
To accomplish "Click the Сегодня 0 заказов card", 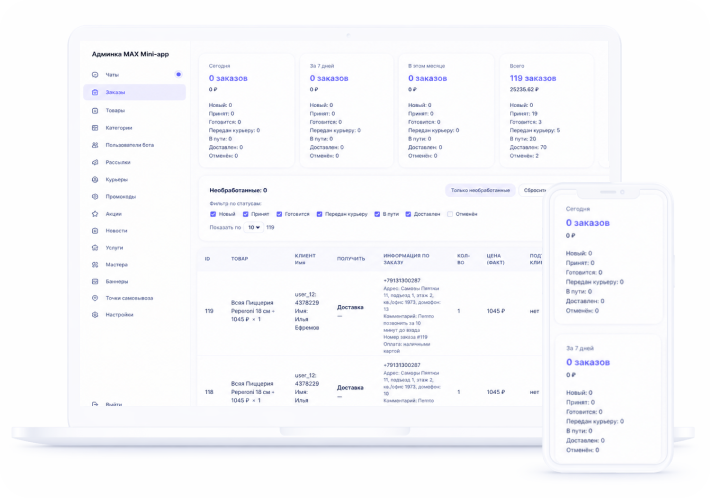I will tap(246, 110).
